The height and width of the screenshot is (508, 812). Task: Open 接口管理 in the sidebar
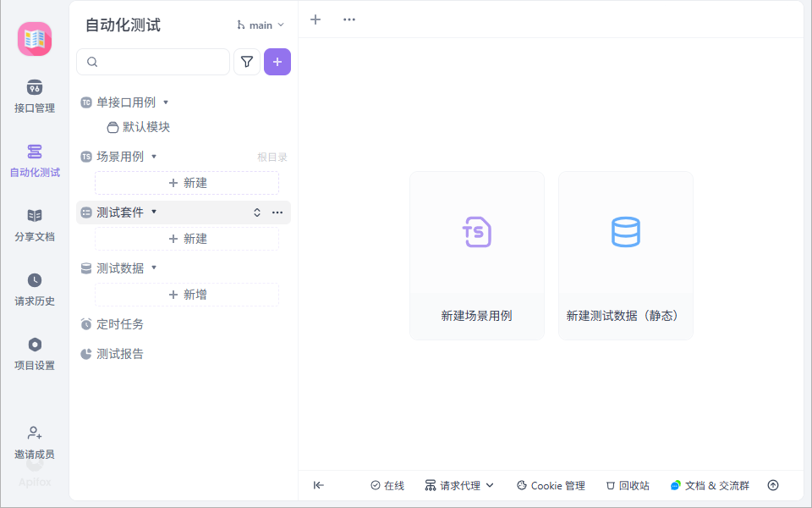coord(35,97)
